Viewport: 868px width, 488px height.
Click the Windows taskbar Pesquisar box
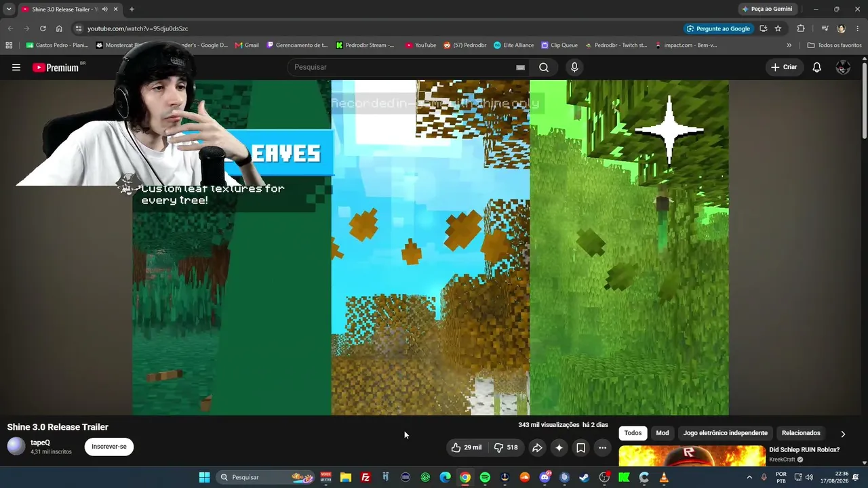(266, 477)
